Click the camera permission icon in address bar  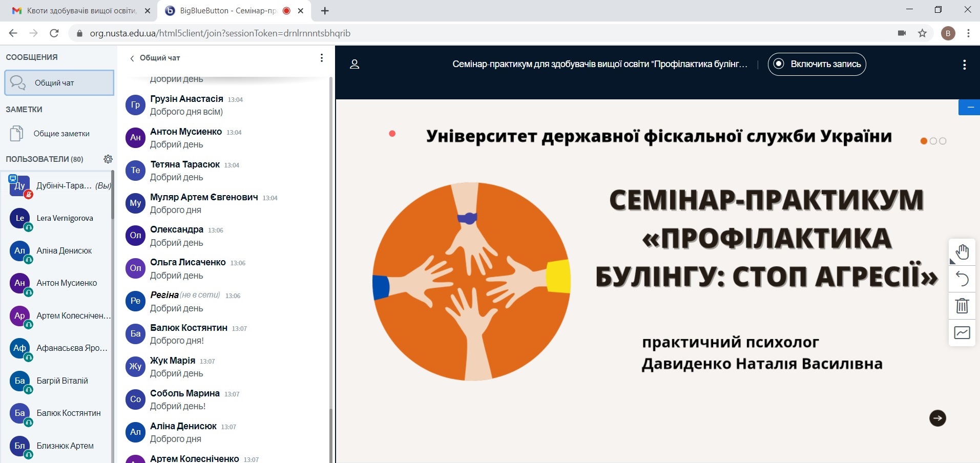coord(902,33)
